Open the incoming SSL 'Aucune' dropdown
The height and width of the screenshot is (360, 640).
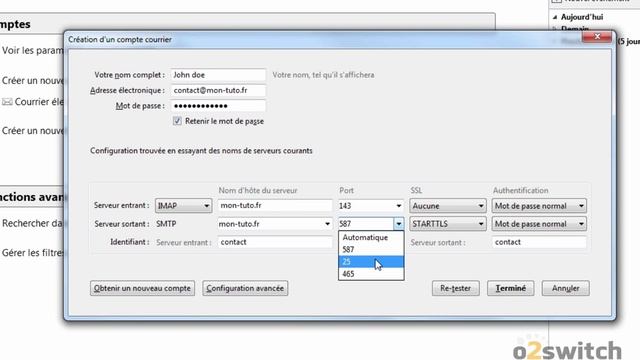pos(448,206)
